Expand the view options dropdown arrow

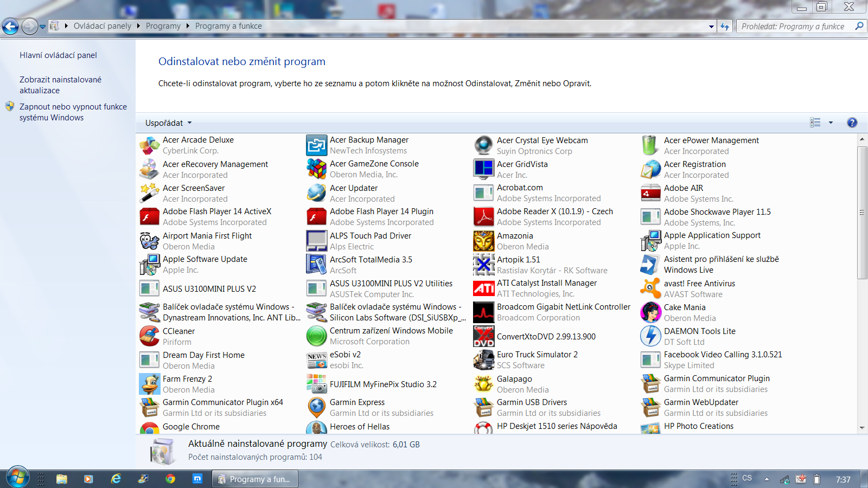click(x=831, y=123)
